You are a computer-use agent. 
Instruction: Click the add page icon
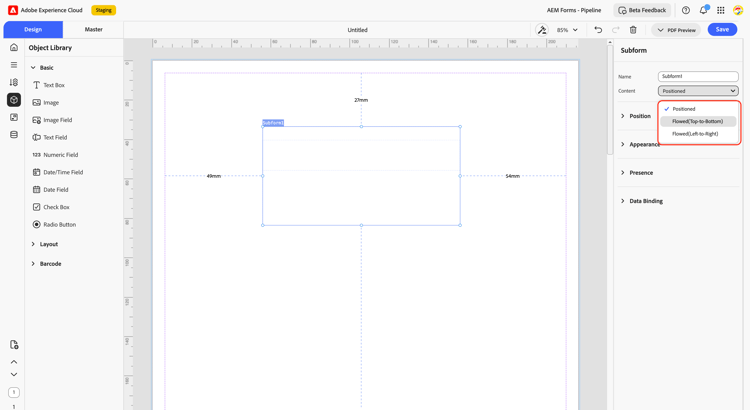14,344
